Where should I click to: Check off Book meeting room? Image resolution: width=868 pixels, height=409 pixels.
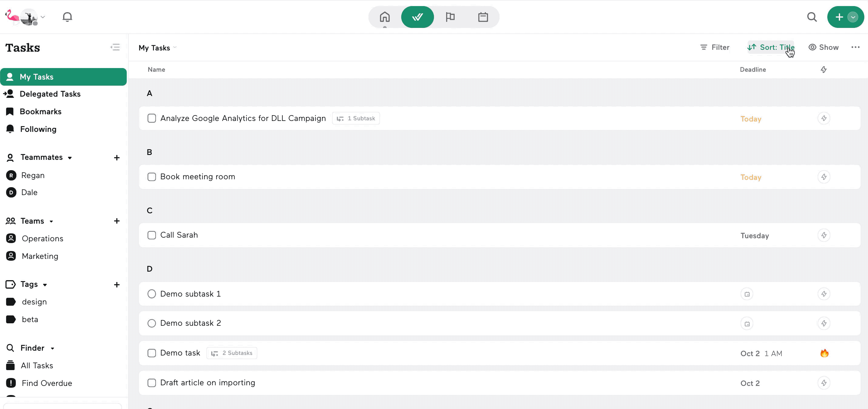coord(152,177)
